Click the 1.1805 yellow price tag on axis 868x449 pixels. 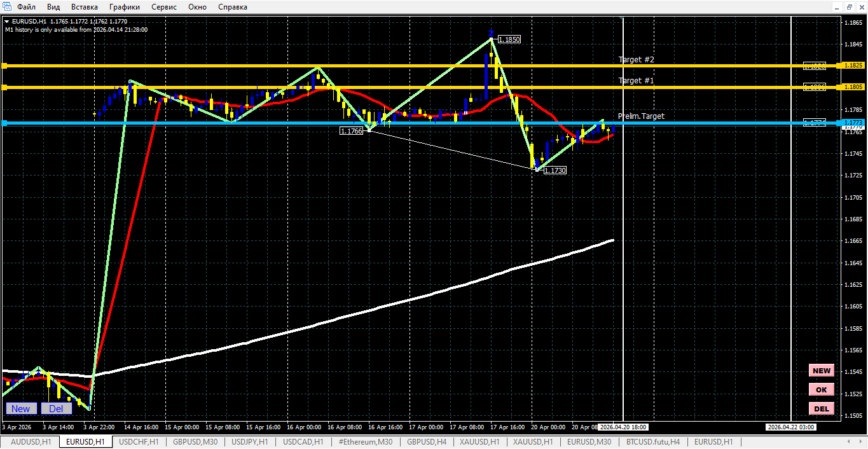853,86
